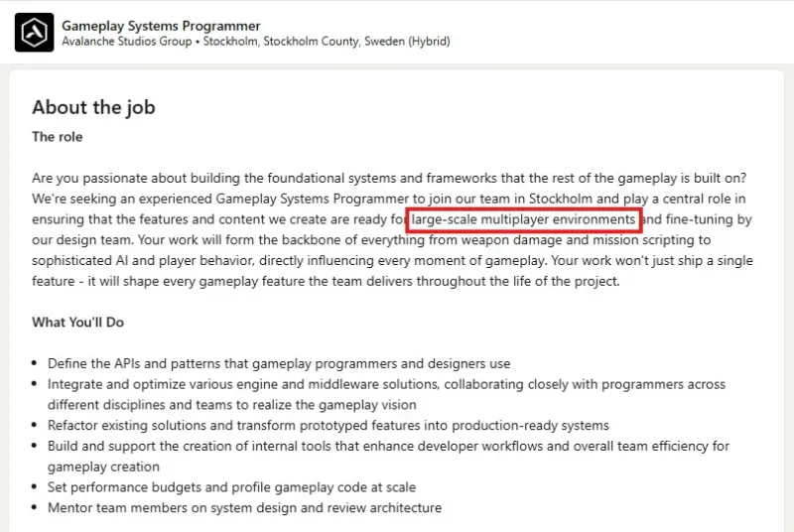Click the About the job heading
This screenshot has width=794, height=532.
point(93,107)
